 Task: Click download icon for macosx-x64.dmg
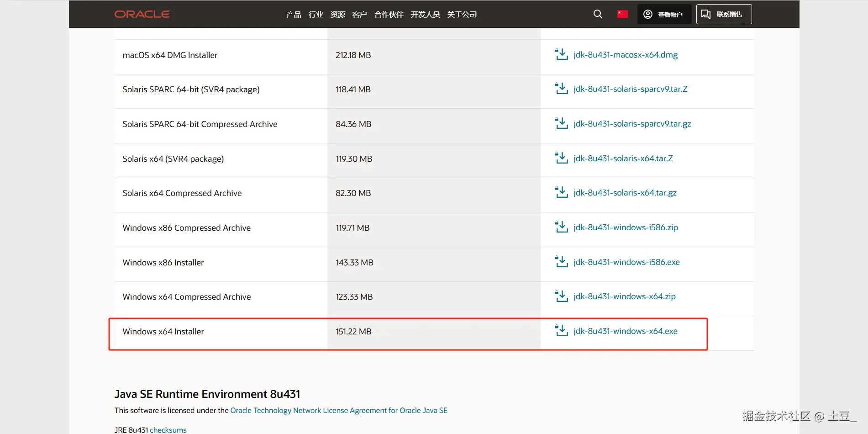[561, 54]
